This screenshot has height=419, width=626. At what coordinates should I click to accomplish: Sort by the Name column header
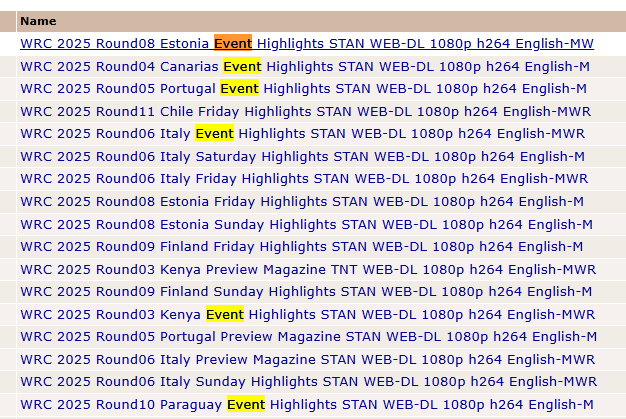pos(38,21)
